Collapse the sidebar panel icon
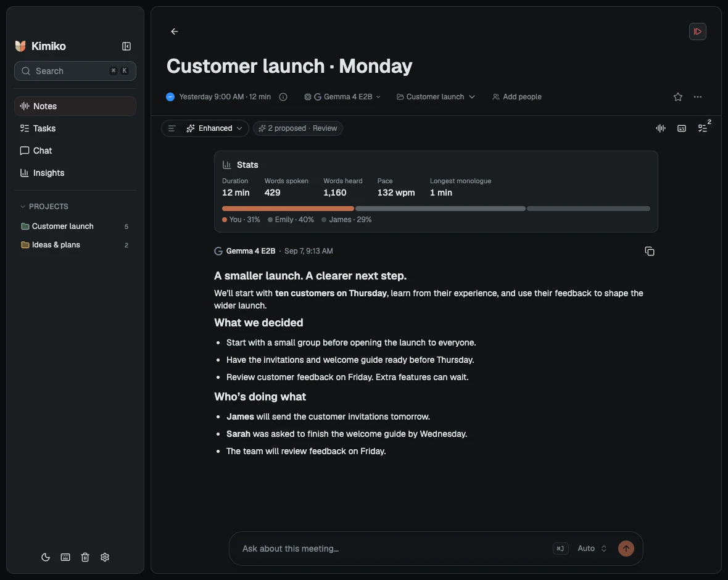 click(x=126, y=46)
